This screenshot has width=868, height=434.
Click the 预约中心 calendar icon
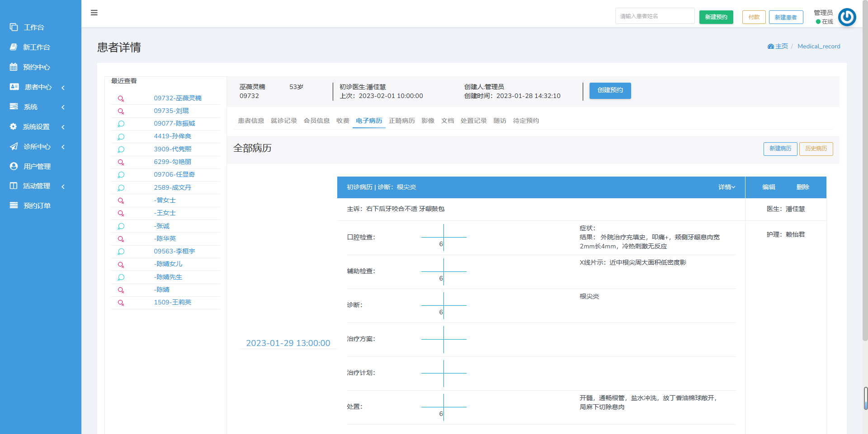click(x=14, y=67)
